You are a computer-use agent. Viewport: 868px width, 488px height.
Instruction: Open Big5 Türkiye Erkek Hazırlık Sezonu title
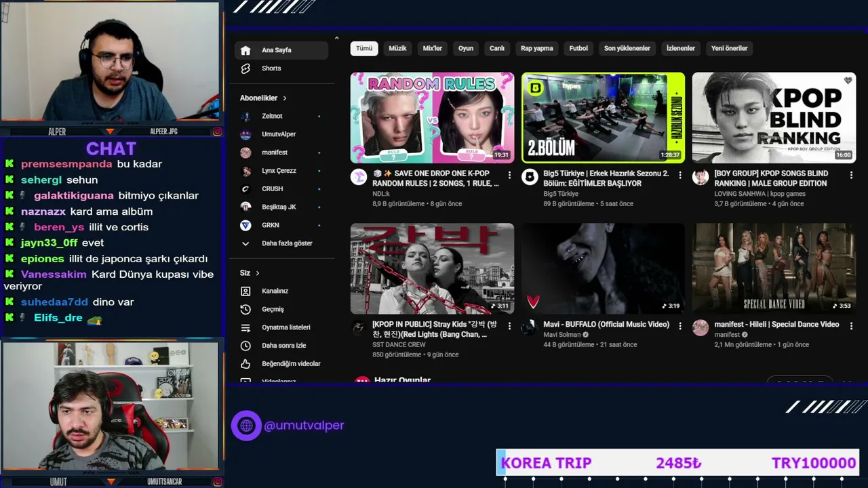pyautogui.click(x=606, y=178)
